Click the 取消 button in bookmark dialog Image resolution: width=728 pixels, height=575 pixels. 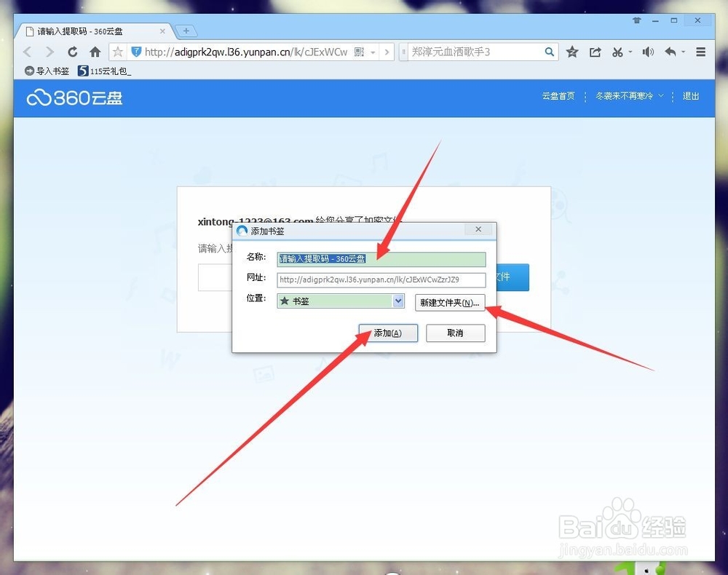[455, 333]
